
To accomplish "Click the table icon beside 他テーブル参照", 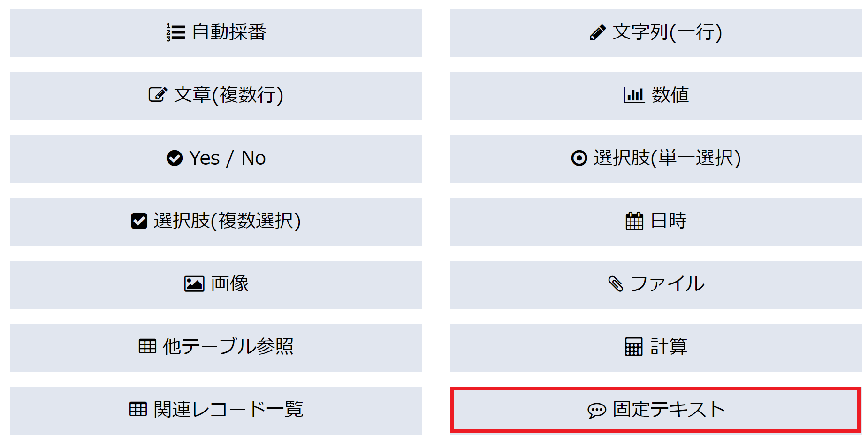I will (x=147, y=346).
